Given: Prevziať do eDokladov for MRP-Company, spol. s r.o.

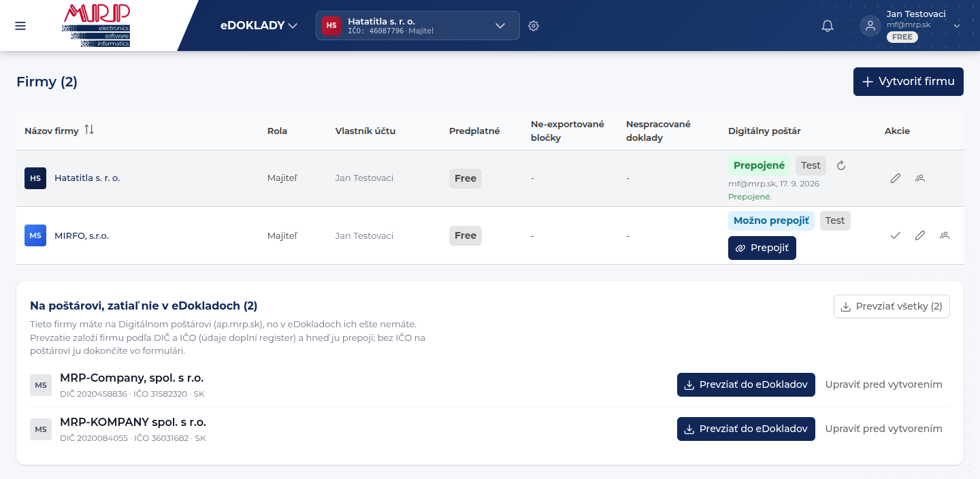Looking at the screenshot, I should pos(746,384).
